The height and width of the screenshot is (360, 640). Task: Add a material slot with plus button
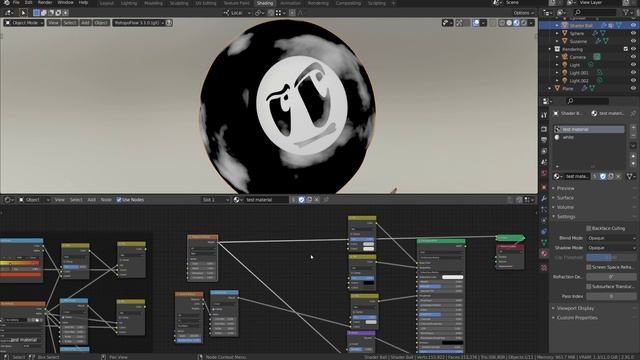(x=633, y=128)
